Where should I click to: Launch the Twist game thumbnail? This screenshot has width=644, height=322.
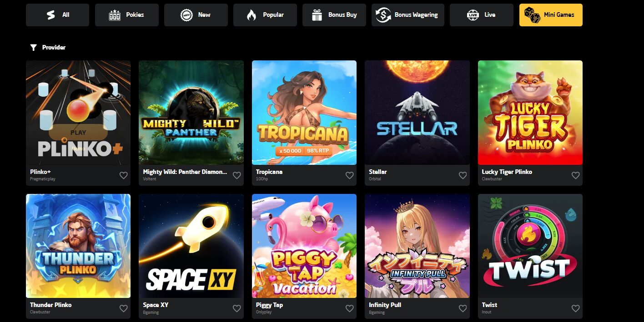click(530, 246)
